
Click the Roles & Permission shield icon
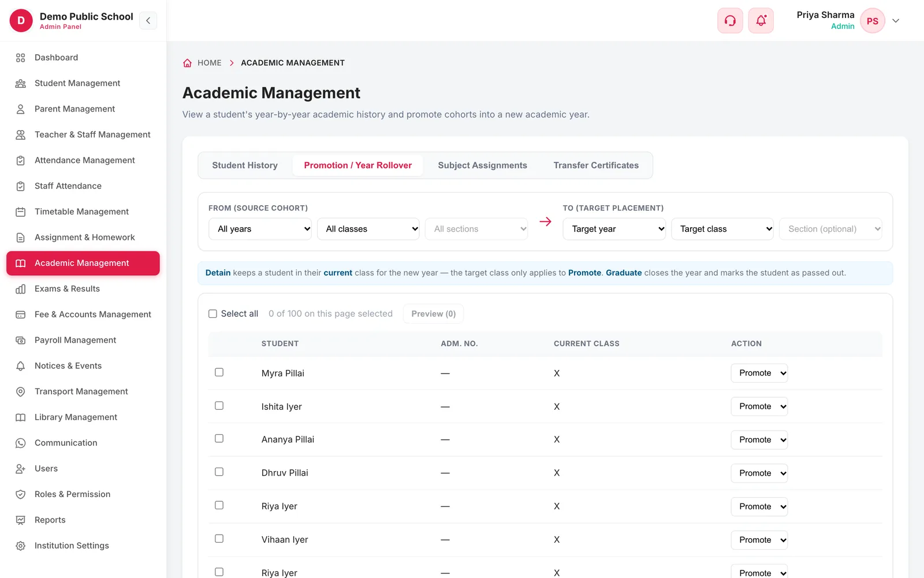click(x=21, y=495)
